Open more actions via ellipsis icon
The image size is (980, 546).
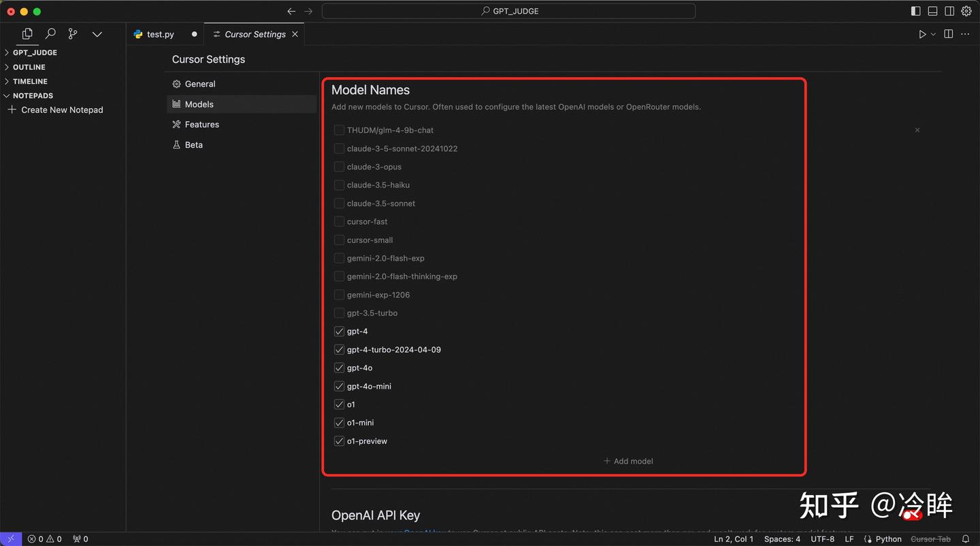(x=964, y=33)
